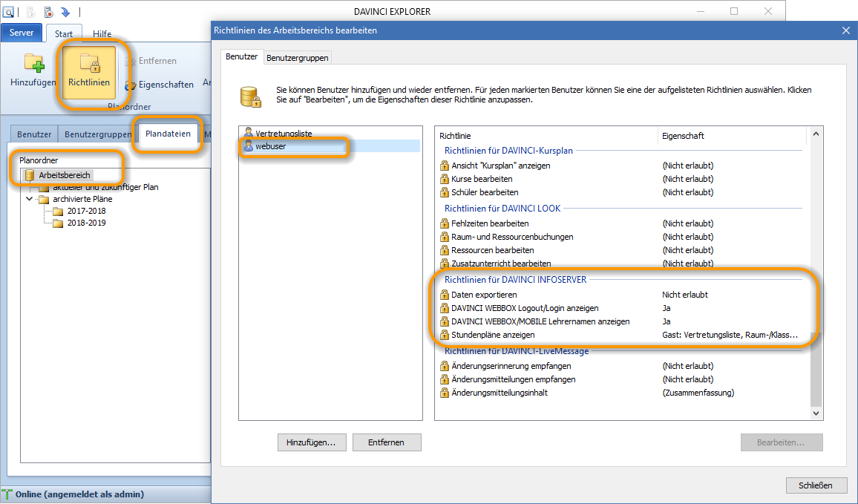Switch to the Benutzergruppen dialog tab

297,57
